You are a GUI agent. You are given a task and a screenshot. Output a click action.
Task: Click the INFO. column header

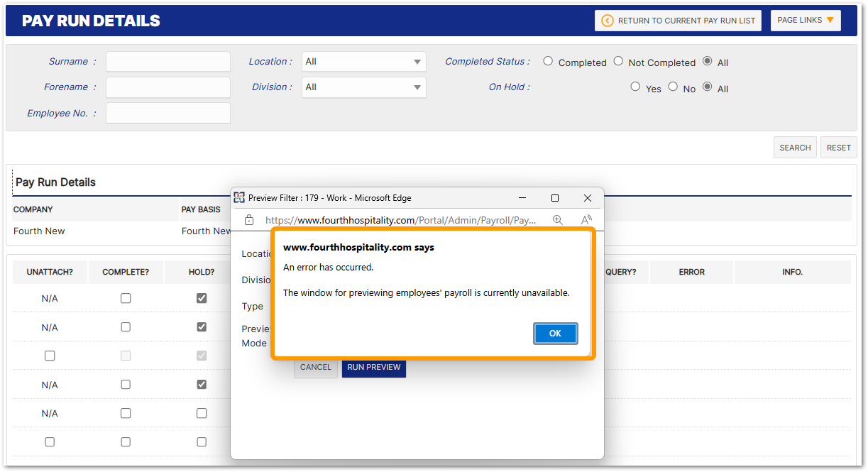(x=792, y=273)
